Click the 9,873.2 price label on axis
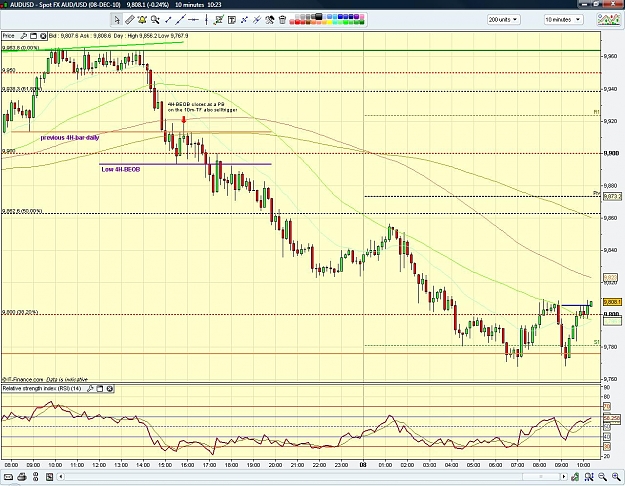 612,197
